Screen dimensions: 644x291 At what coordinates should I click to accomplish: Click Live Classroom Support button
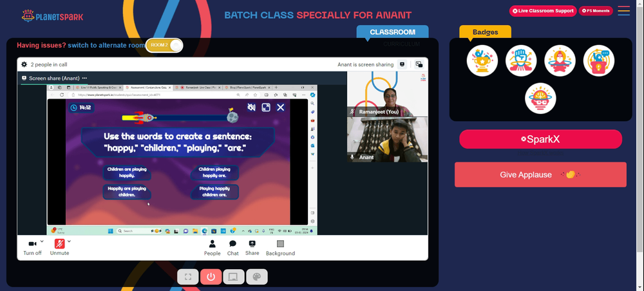click(x=543, y=11)
